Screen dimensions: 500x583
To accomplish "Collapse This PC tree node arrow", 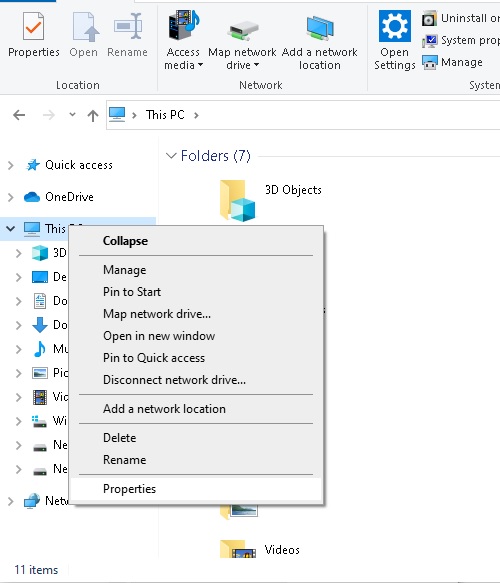I will click(11, 229).
